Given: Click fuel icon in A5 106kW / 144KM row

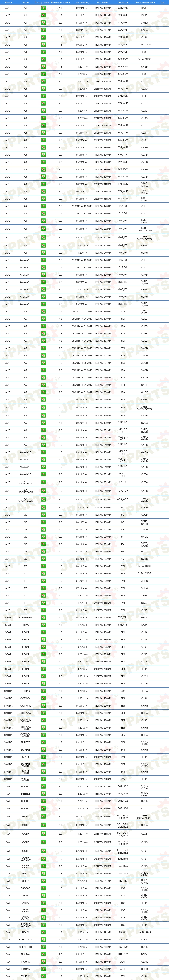Looking at the screenshot, I should pos(43,326).
